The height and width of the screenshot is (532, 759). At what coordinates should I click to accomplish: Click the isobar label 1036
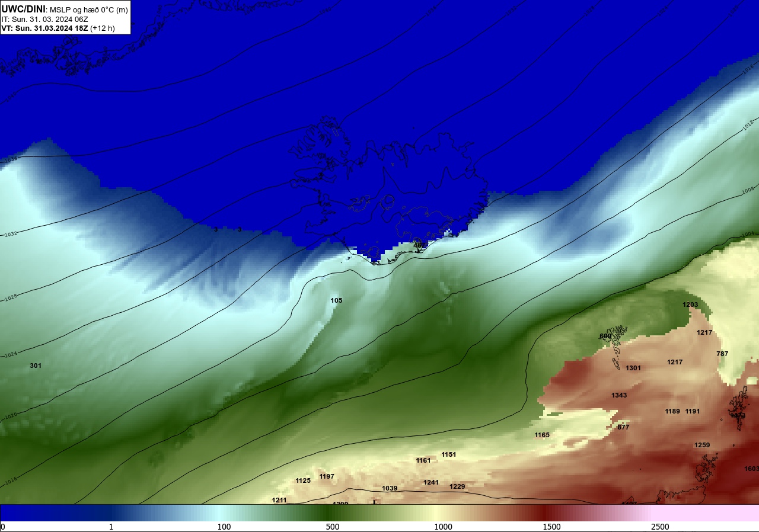(x=11, y=159)
